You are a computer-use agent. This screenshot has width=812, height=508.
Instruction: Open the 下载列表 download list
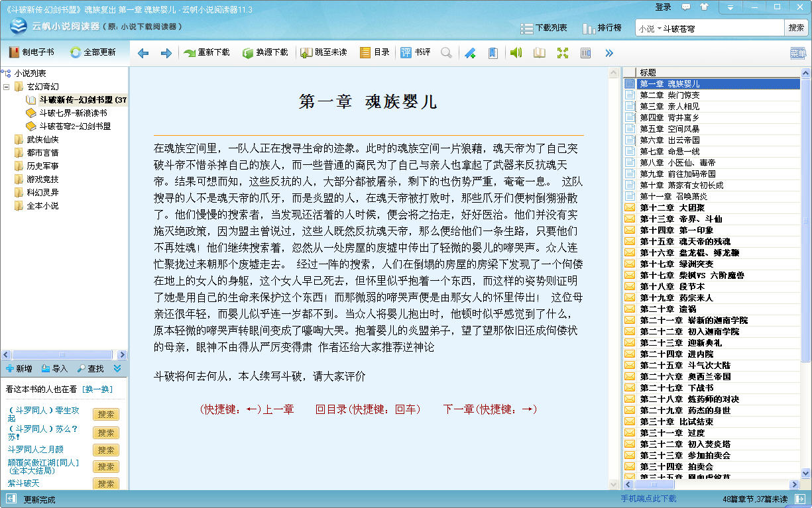(x=544, y=28)
